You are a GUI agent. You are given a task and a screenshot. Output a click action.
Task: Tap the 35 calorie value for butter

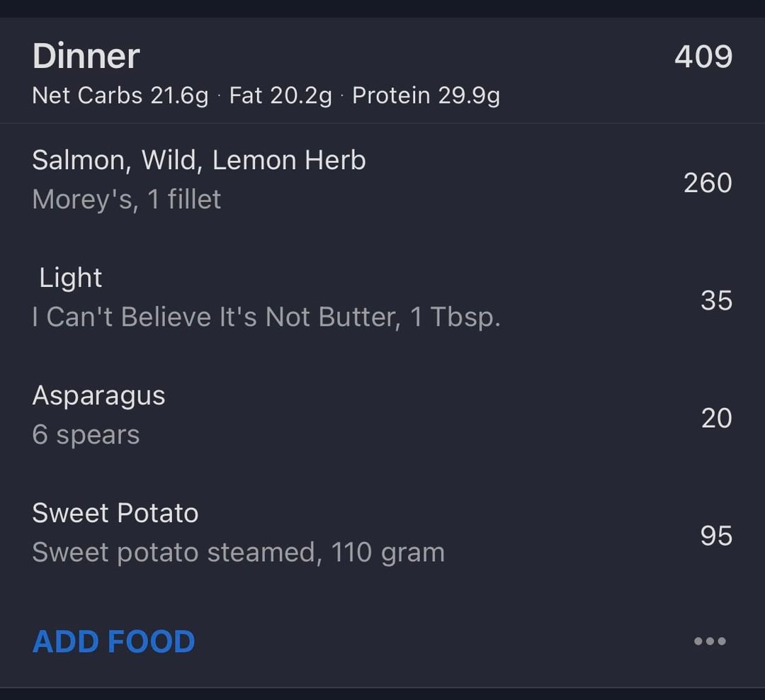click(x=716, y=300)
